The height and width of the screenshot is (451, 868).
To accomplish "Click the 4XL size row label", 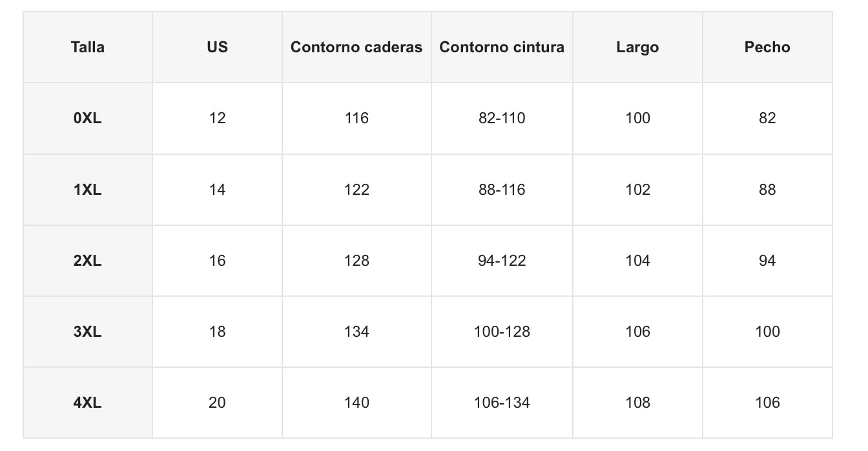I will tap(88, 403).
